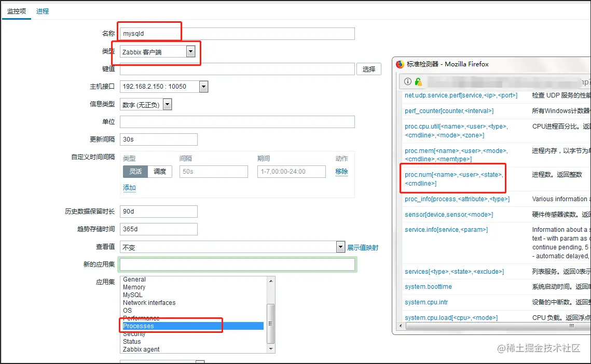Click the 应用集 list scroll up arrow
Screen dimensions: 591x364
click(x=271, y=281)
